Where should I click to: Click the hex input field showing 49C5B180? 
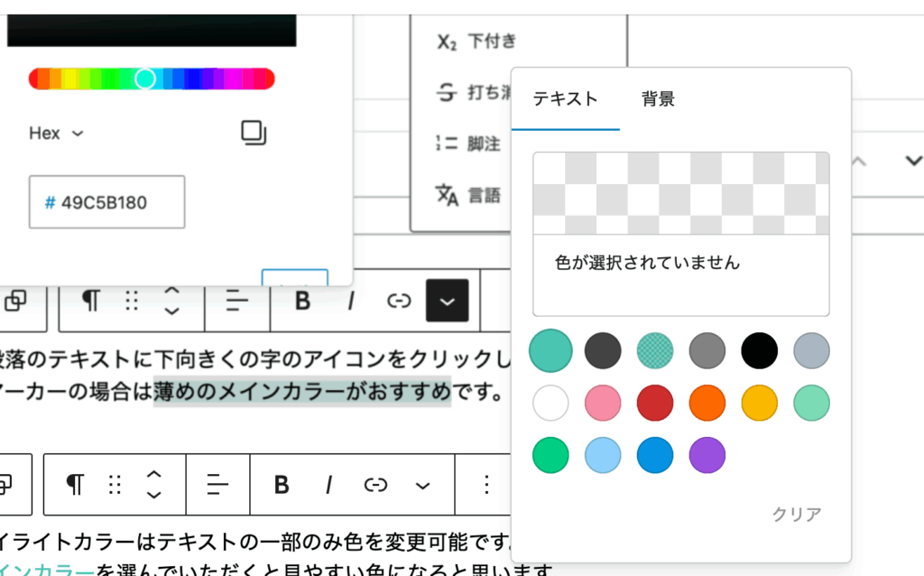tap(106, 202)
